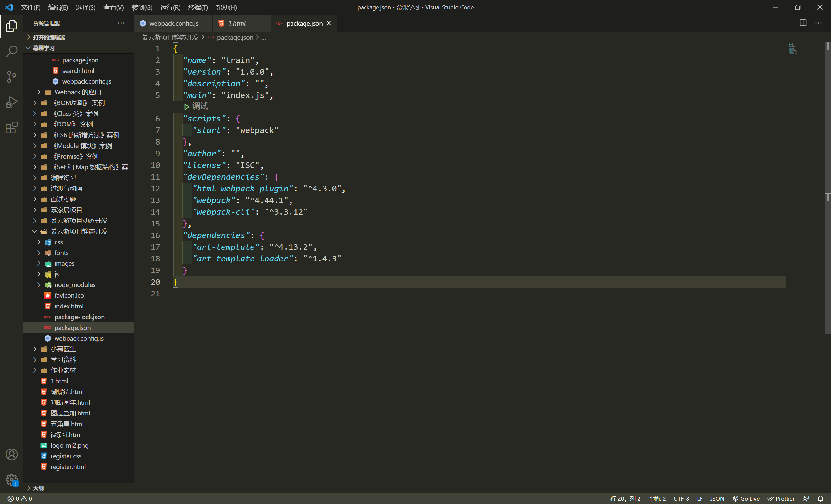Close the package.json tab
This screenshot has height=504, width=831.
tap(329, 23)
